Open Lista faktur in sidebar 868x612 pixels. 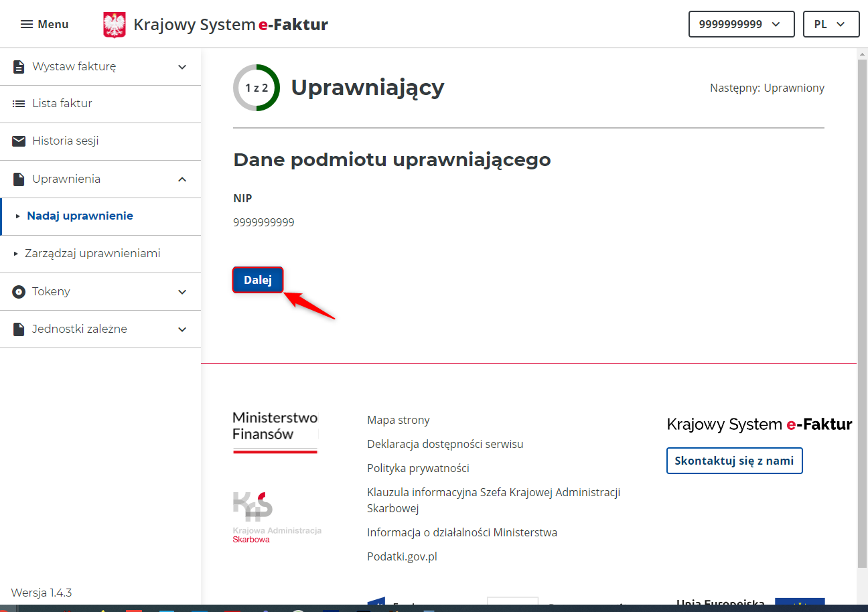tap(100, 104)
